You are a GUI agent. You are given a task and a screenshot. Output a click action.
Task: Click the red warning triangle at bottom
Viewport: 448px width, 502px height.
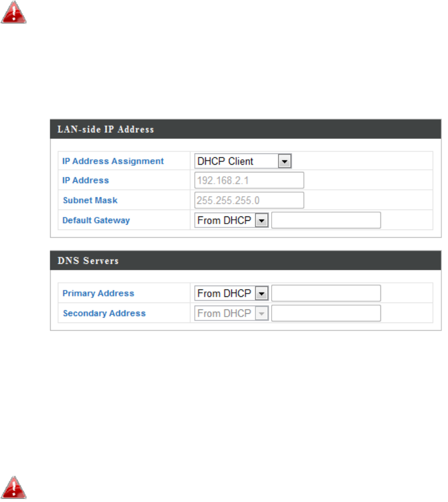(x=14, y=487)
